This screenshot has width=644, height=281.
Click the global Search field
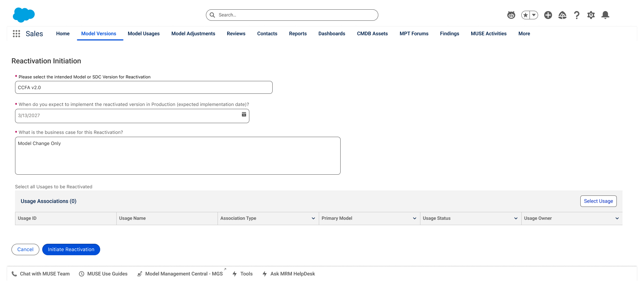[292, 15]
